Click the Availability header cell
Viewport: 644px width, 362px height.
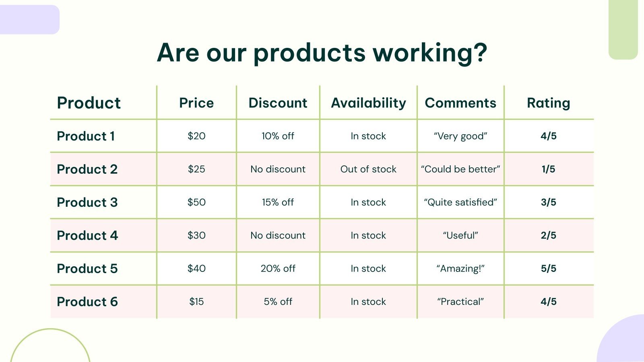tap(368, 103)
